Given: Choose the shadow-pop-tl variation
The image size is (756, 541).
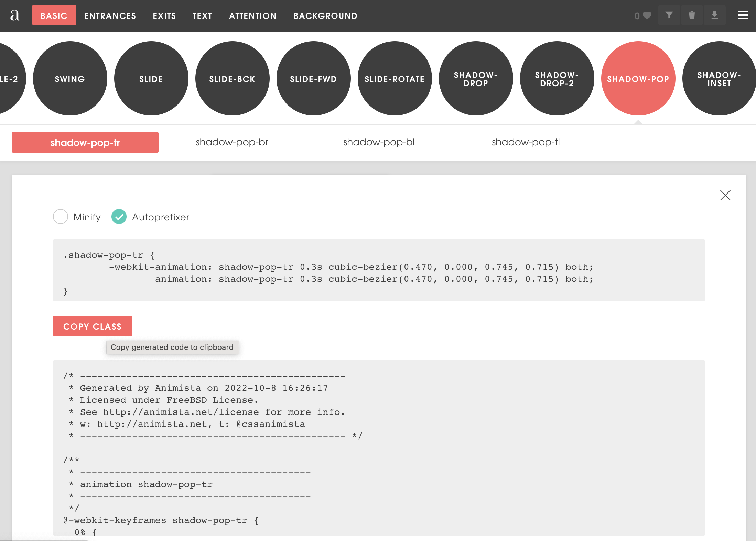Looking at the screenshot, I should point(526,142).
